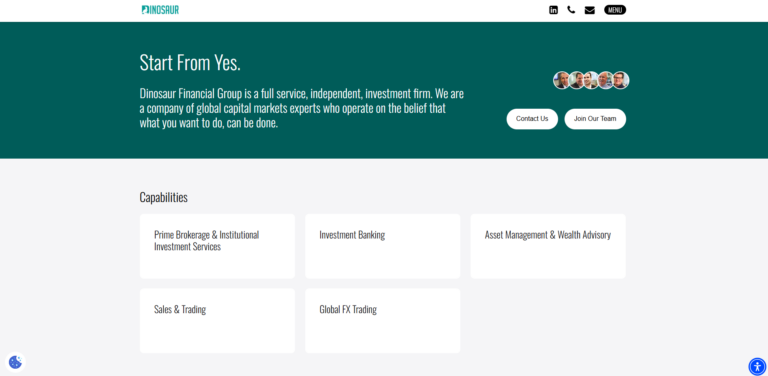This screenshot has height=376, width=768.
Task: Click the first team member avatar
Action: coord(562,80)
